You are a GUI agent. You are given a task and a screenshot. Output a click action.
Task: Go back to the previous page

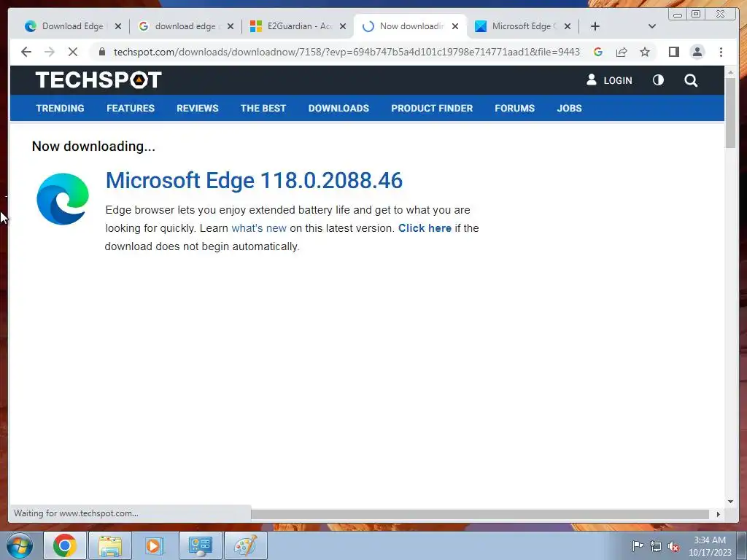pyautogui.click(x=26, y=52)
